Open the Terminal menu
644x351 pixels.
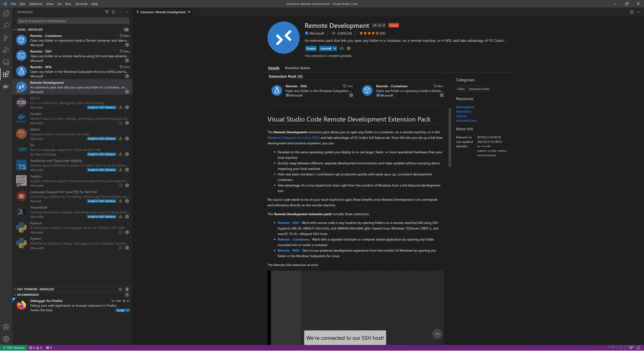point(81,4)
